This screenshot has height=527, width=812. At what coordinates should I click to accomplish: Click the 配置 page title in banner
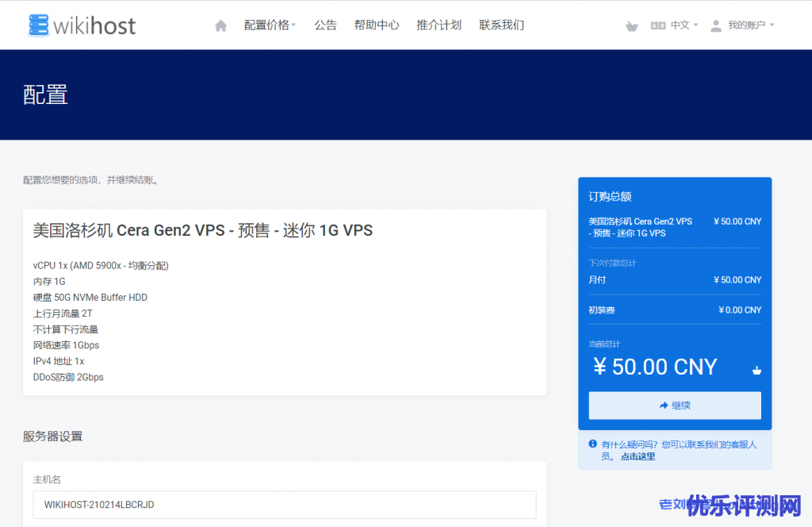pyautogui.click(x=45, y=94)
